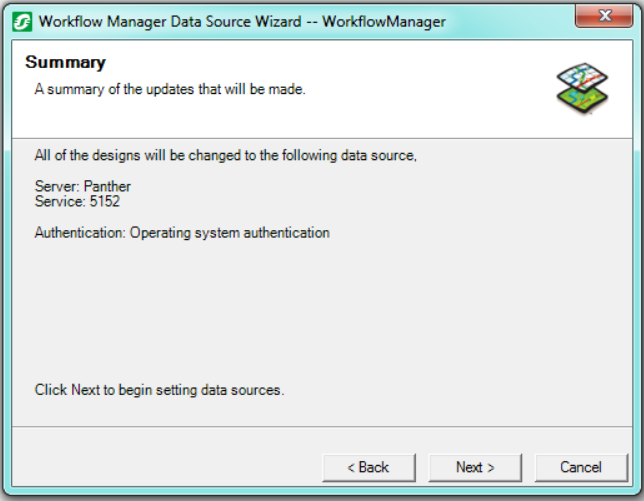Click the number '5152' in the service line
Viewport: 644px width, 501px height.
[x=105, y=201]
